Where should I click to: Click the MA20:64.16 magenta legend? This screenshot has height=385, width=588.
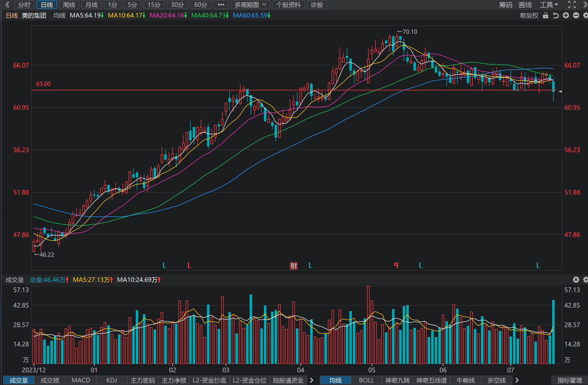[168, 15]
